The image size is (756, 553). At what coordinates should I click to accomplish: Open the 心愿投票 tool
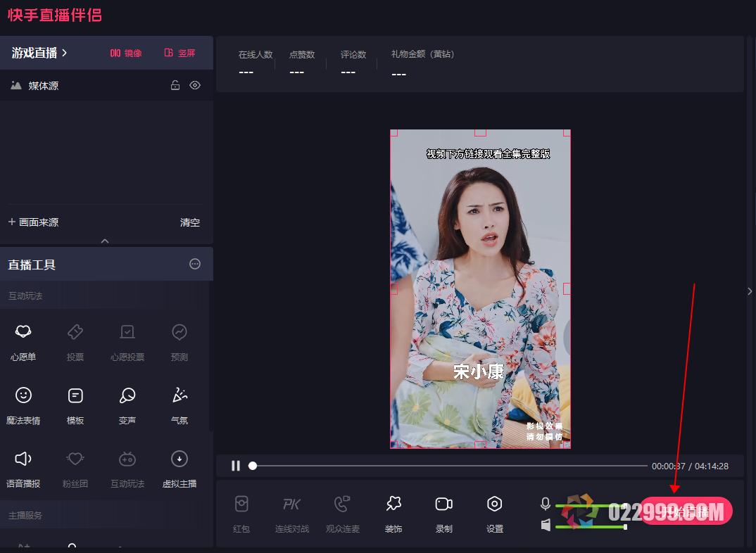pyautogui.click(x=127, y=341)
